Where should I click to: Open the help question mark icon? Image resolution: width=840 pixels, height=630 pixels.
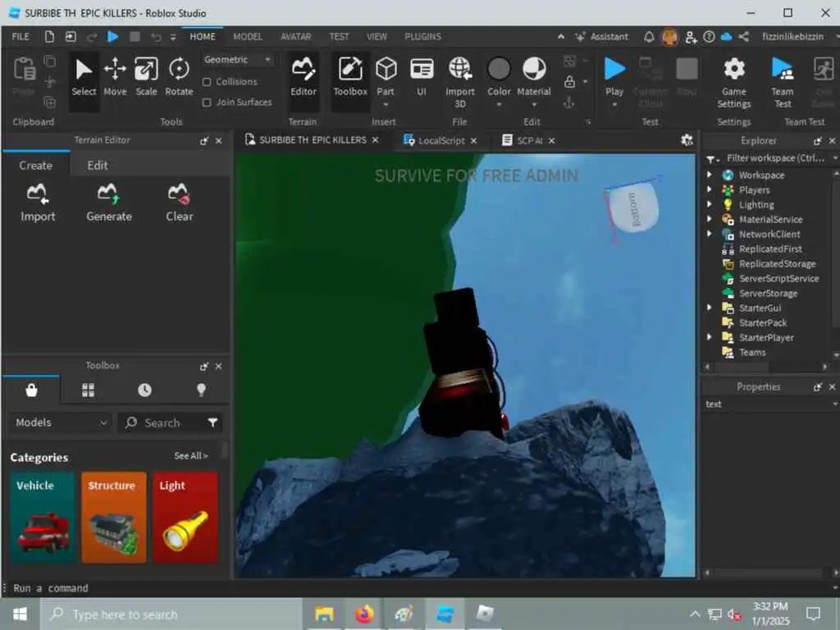(709, 36)
